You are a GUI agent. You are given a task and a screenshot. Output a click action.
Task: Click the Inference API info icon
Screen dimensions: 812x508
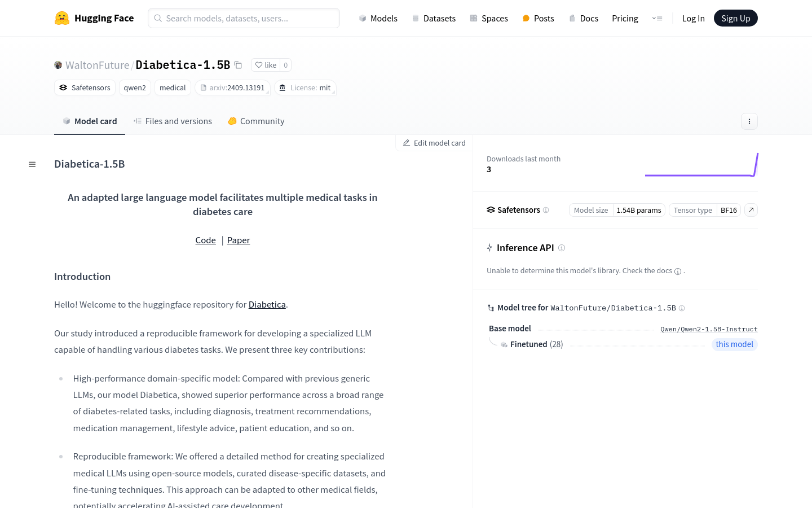tap(562, 248)
